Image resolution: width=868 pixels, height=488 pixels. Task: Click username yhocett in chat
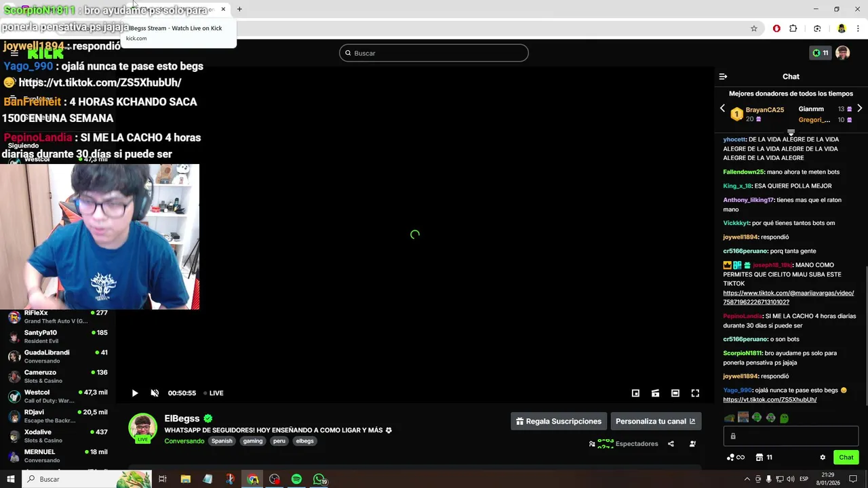tap(734, 140)
